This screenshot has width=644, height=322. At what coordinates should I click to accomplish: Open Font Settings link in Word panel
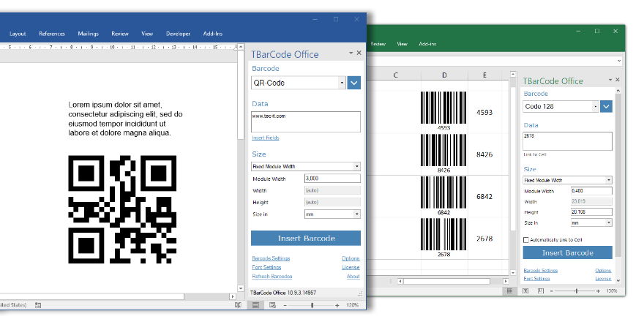[266, 267]
